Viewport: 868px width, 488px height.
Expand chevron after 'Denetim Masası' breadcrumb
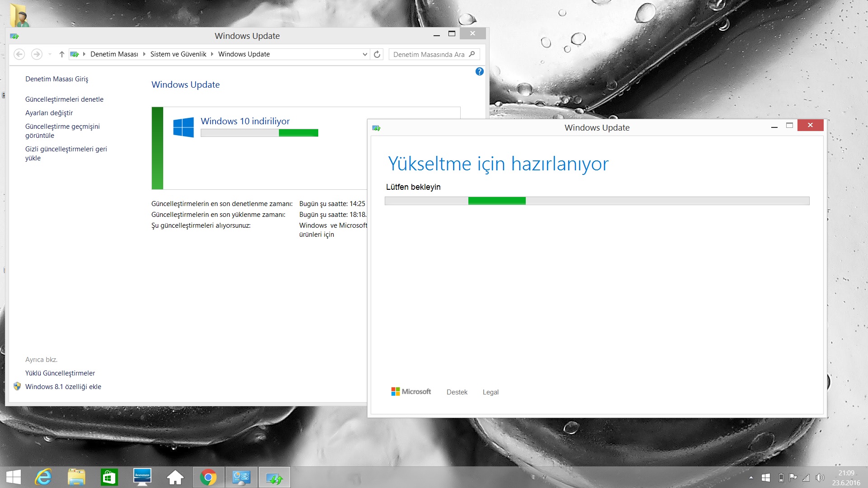[144, 54]
